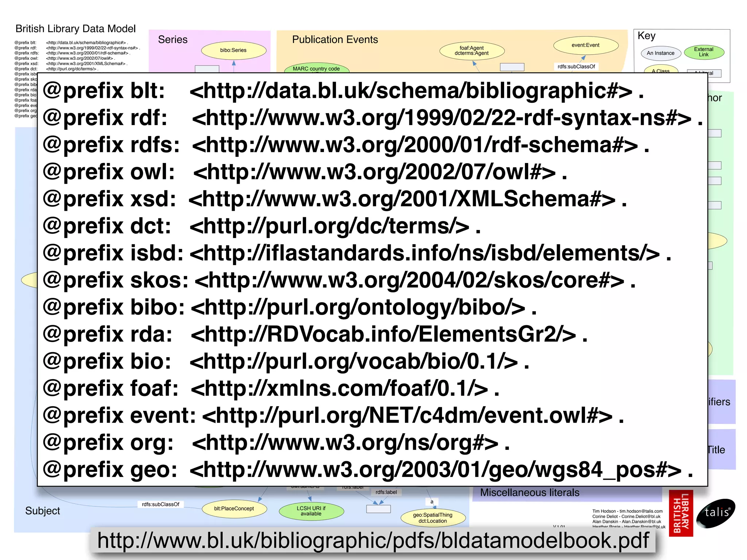Click the '@prefix rda:' RDVocab line

[315, 334]
